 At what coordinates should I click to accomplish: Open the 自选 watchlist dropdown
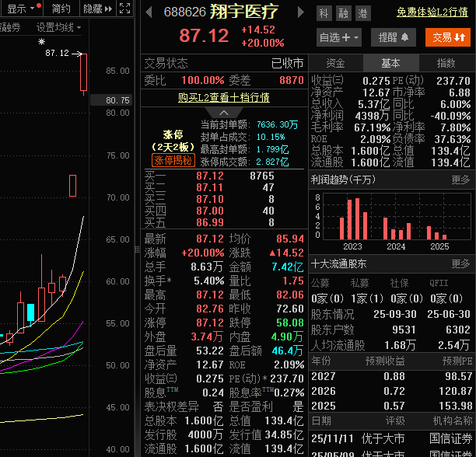point(339,37)
